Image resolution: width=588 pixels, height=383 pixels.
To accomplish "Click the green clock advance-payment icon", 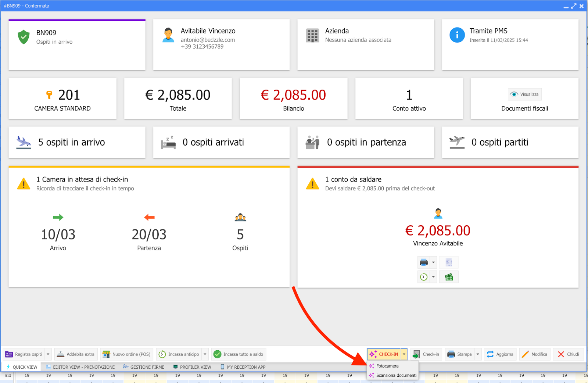I will pyautogui.click(x=424, y=277).
